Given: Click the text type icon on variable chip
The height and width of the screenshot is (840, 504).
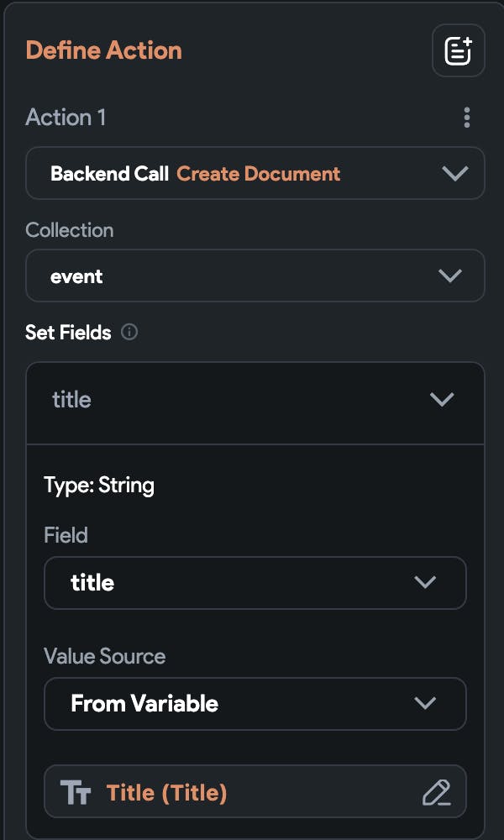Looking at the screenshot, I should pos(76,792).
